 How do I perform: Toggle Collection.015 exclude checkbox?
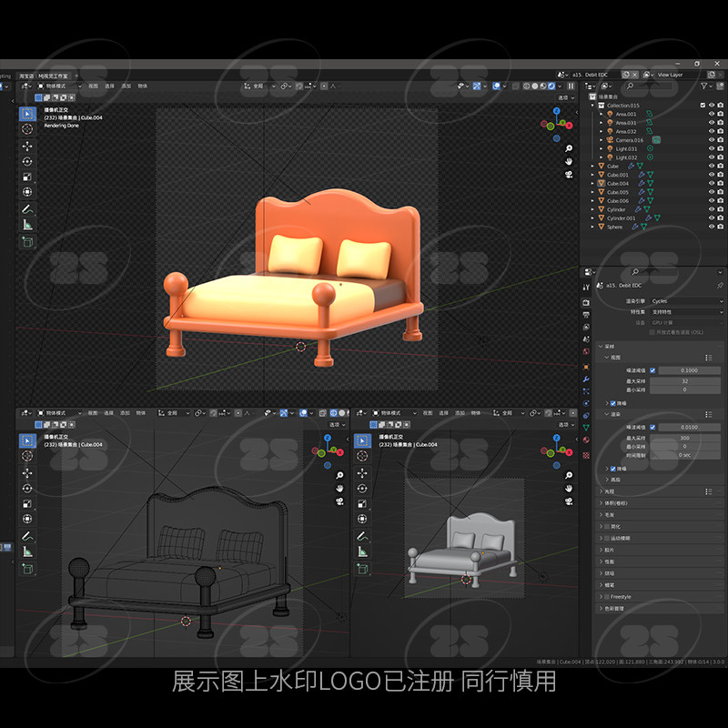(703, 106)
